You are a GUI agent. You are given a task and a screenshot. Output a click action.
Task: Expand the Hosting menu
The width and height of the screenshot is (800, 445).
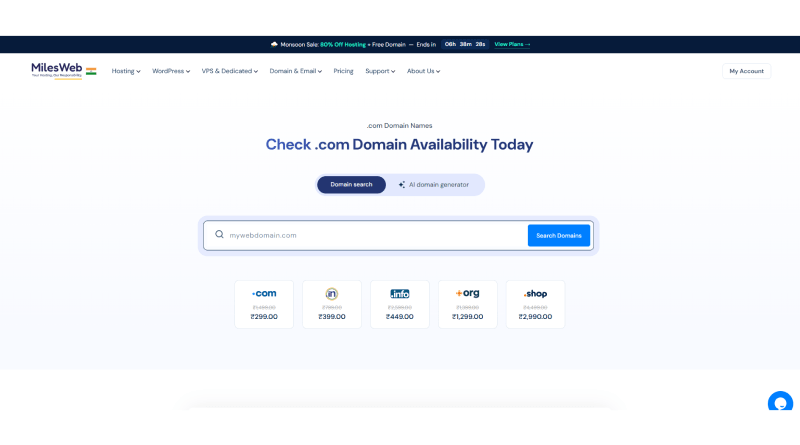tap(126, 71)
